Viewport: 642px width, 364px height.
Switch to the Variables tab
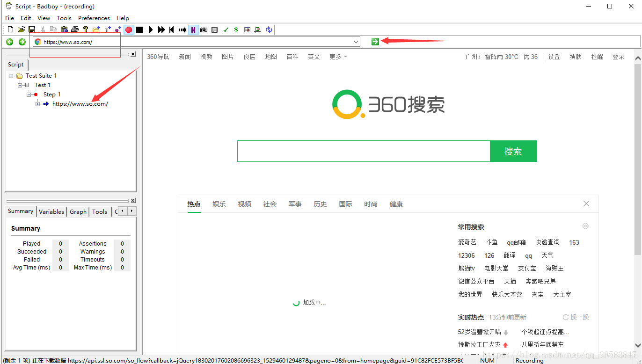51,211
